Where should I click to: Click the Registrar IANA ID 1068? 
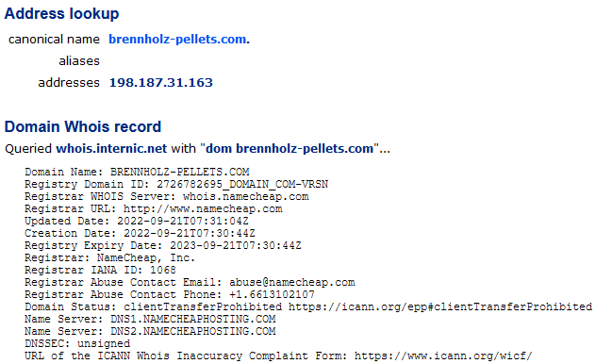point(163,270)
